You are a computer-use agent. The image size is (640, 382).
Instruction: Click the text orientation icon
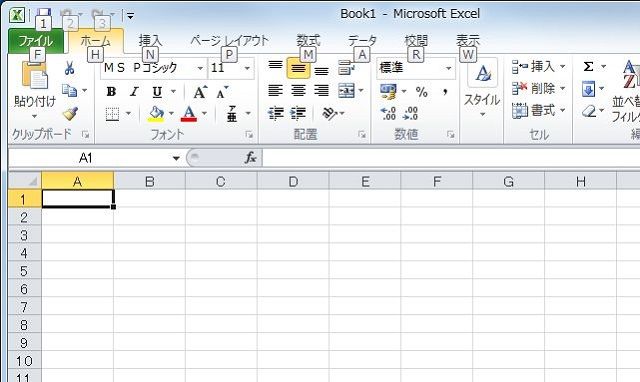(x=330, y=113)
